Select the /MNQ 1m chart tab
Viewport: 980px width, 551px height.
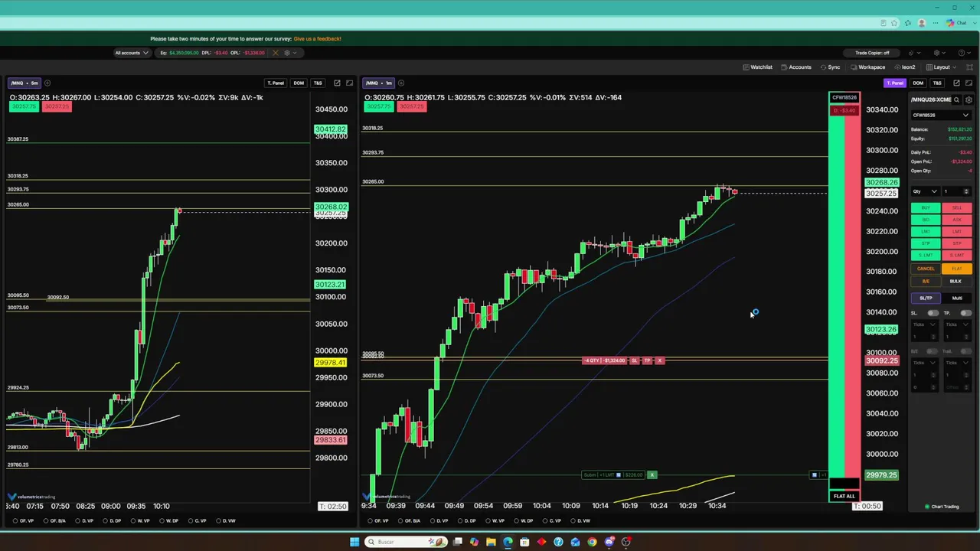pyautogui.click(x=379, y=83)
